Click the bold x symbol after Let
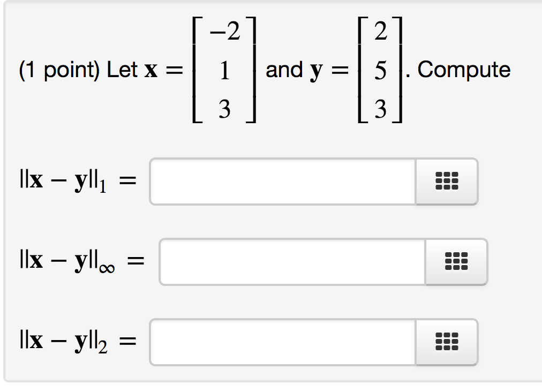The width and height of the screenshot is (542, 392). tap(151, 70)
